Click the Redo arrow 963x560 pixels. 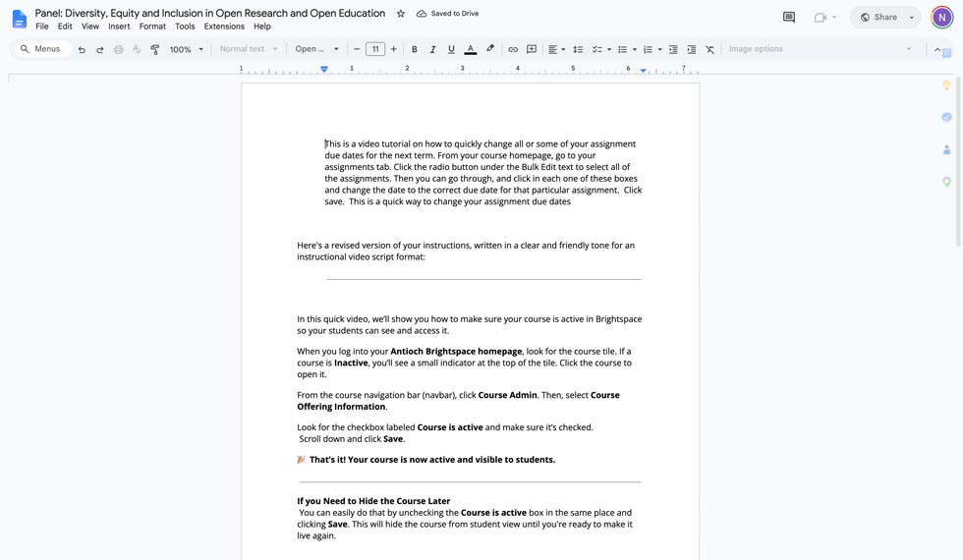99,49
